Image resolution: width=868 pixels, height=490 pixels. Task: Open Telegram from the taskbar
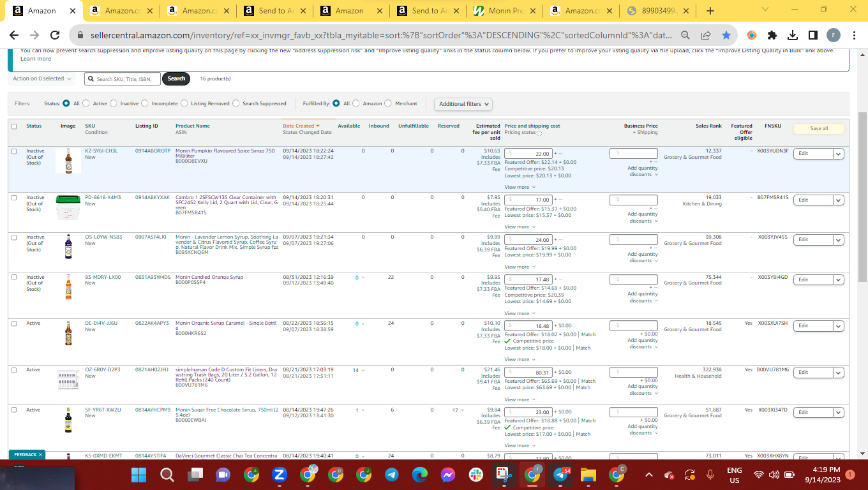pyautogui.click(x=391, y=475)
